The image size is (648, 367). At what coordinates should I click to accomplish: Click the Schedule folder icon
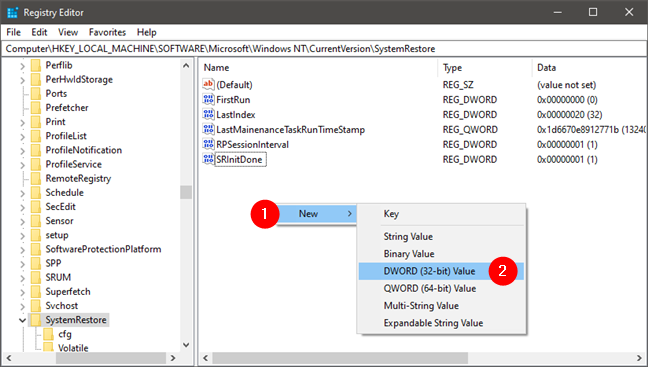click(36, 193)
